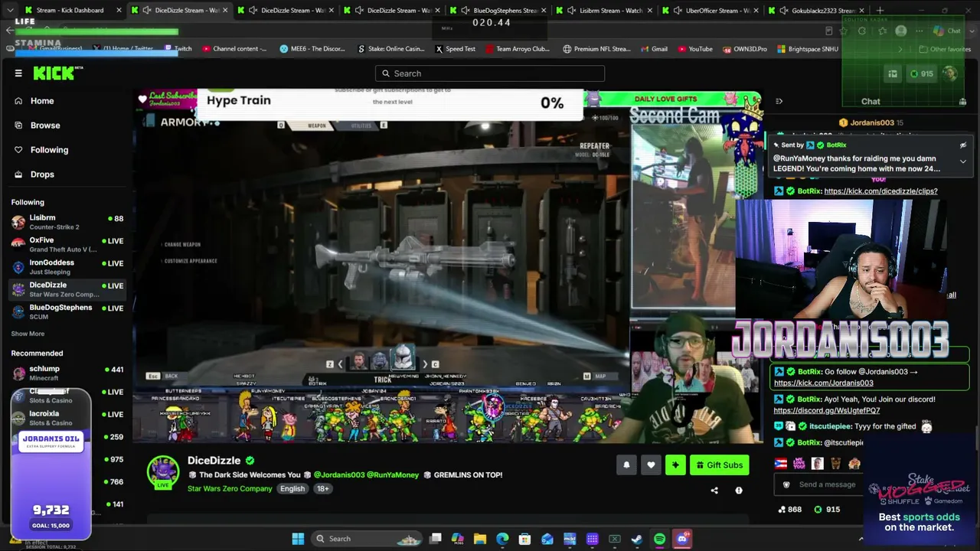Click the Kick search field

[490, 73]
